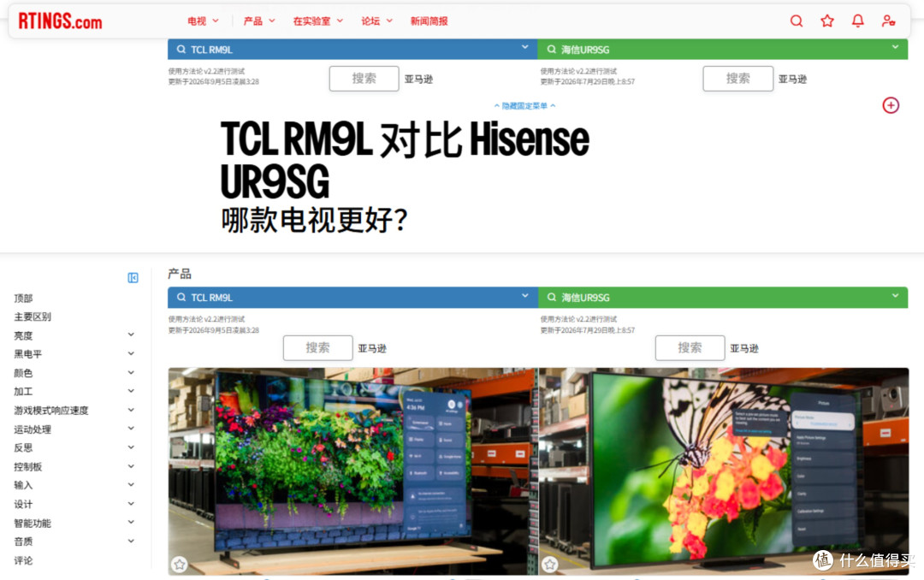The height and width of the screenshot is (580, 924).
Task: Jump to 评论 section in sidebar
Action: point(24,560)
